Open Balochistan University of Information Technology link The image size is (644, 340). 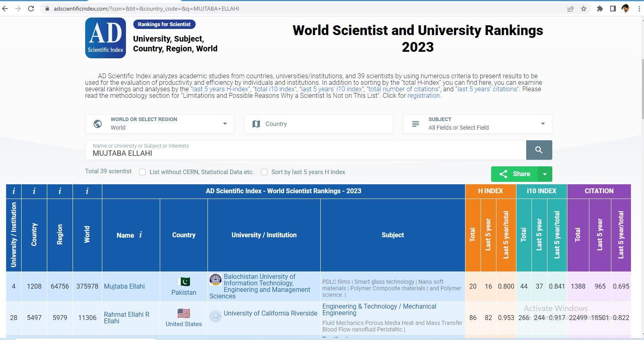[260, 287]
